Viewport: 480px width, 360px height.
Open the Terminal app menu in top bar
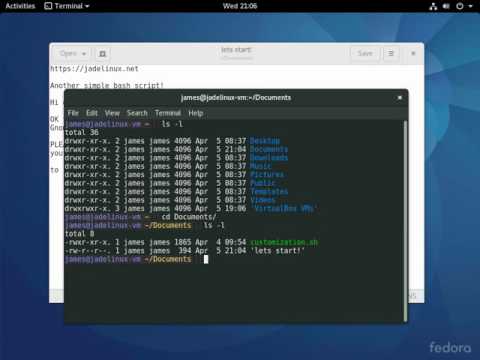click(x=67, y=6)
